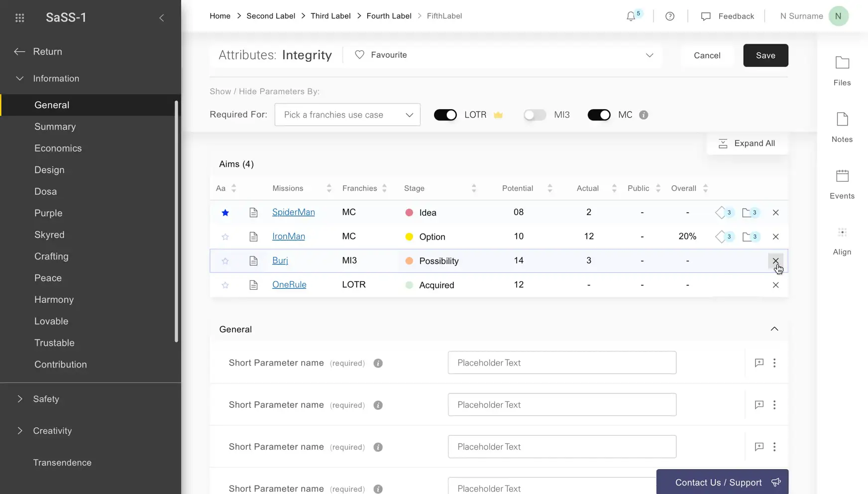Open the notifications bell
This screenshot has width=868, height=494.
click(x=631, y=16)
